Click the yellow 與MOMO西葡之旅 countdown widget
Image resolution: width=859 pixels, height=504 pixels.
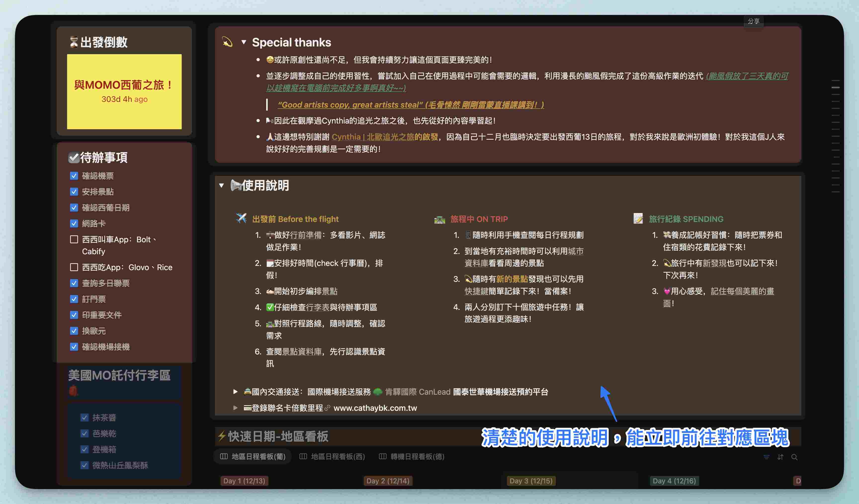tap(125, 91)
